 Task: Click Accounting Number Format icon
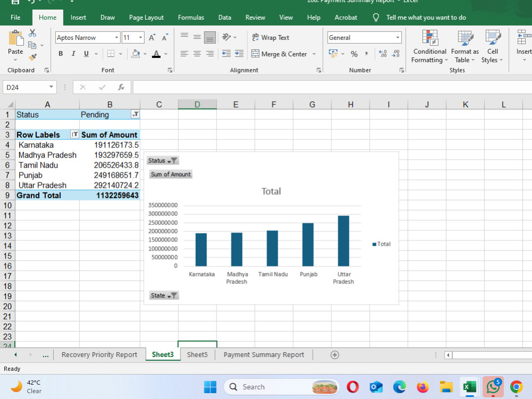[x=333, y=53]
